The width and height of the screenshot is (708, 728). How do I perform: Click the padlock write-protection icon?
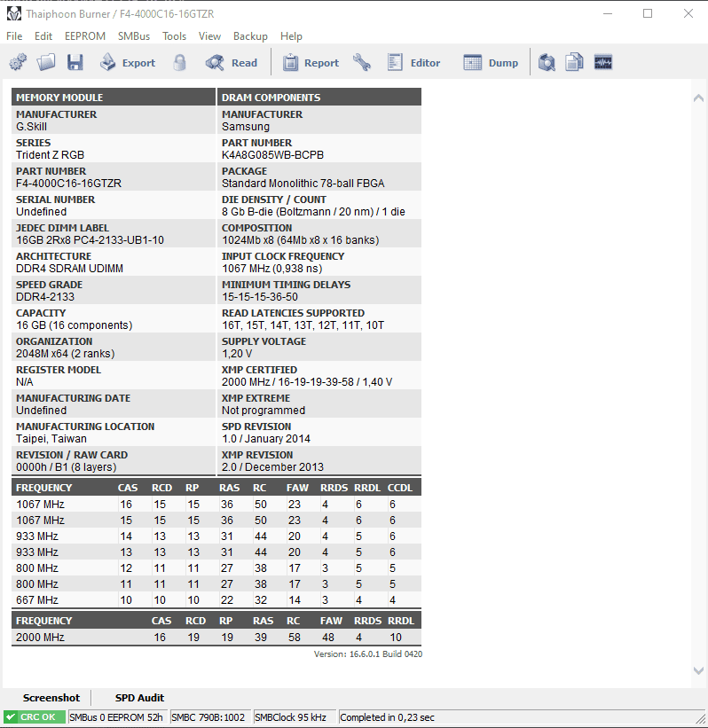pos(180,62)
